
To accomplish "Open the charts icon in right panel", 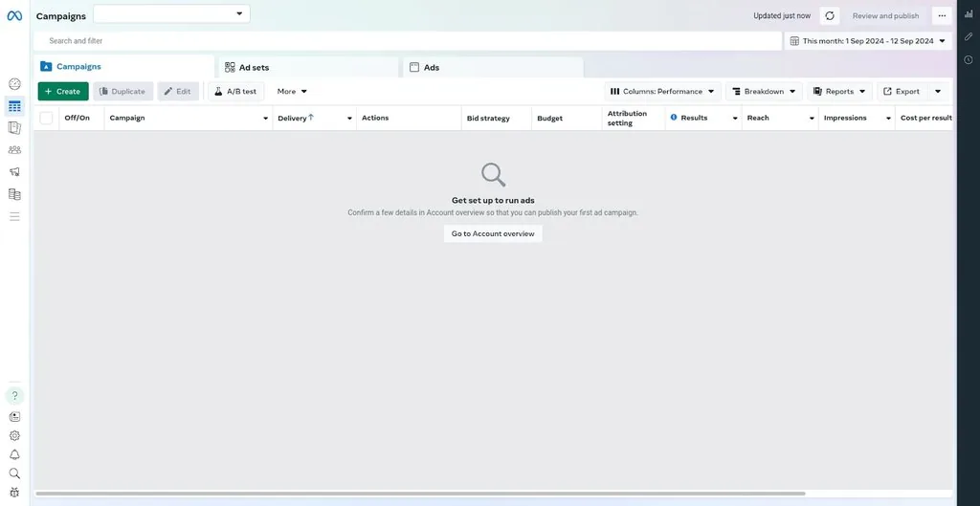I will (x=969, y=14).
